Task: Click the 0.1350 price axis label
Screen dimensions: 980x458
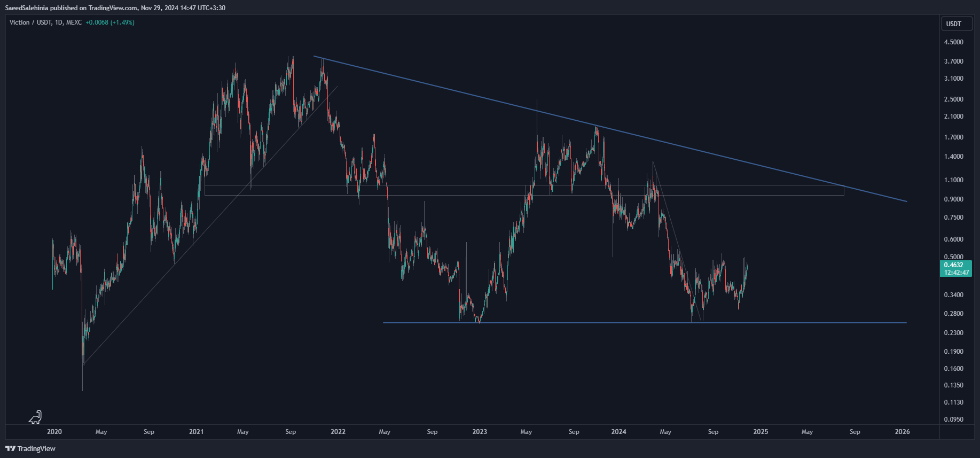Action: (953, 385)
